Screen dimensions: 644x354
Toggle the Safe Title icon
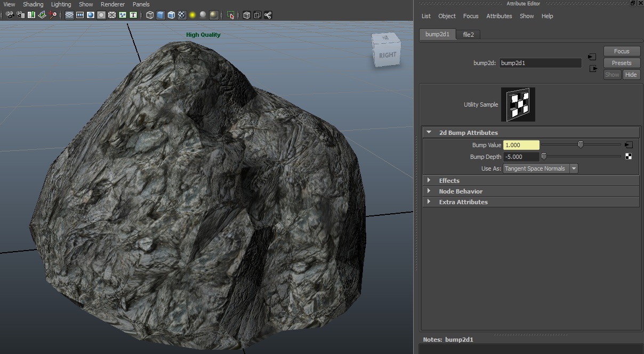(x=133, y=15)
